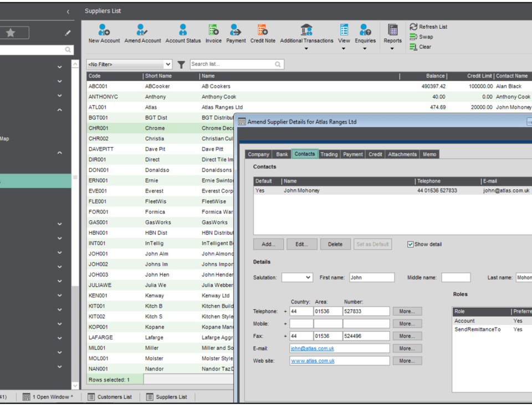Open the Enquiries tool icon
The image size is (532, 406).
point(365,30)
